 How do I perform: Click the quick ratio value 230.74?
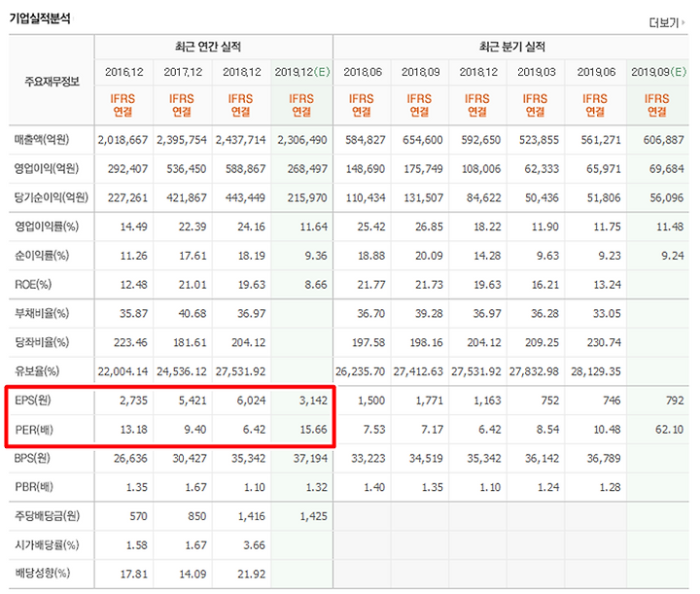coord(604,343)
